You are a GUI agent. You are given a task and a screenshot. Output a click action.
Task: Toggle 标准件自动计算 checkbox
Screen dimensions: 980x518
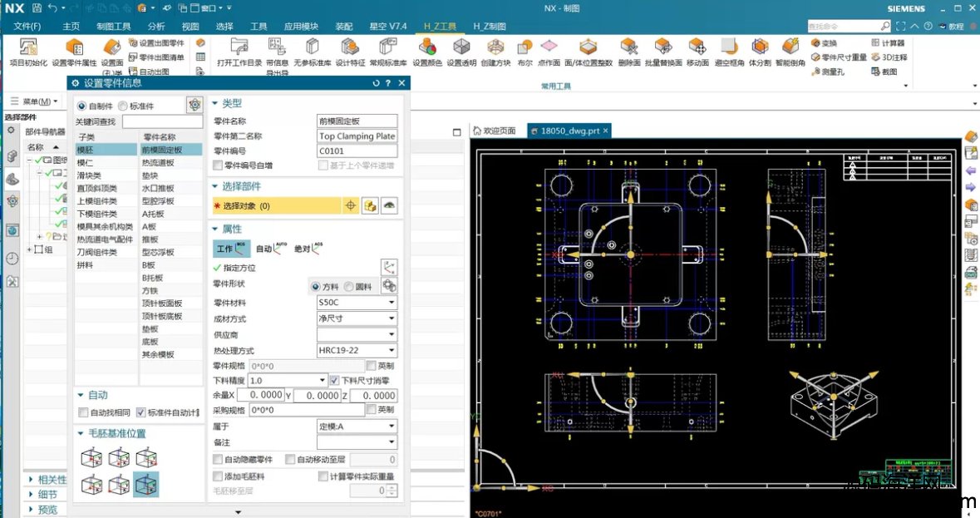click(x=140, y=412)
